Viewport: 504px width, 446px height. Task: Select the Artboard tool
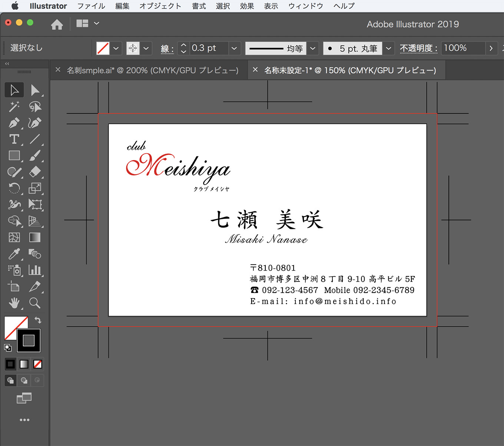click(14, 286)
